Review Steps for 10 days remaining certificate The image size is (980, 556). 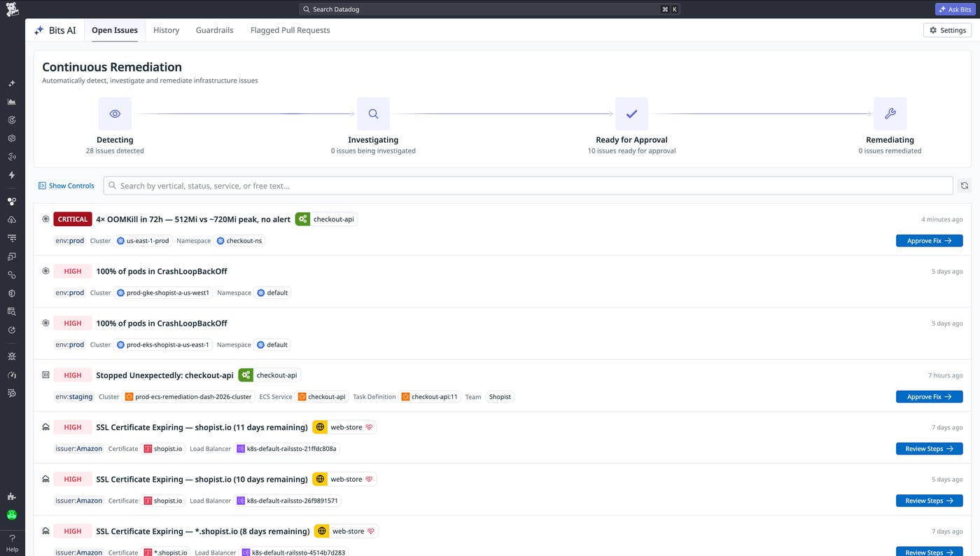click(929, 501)
